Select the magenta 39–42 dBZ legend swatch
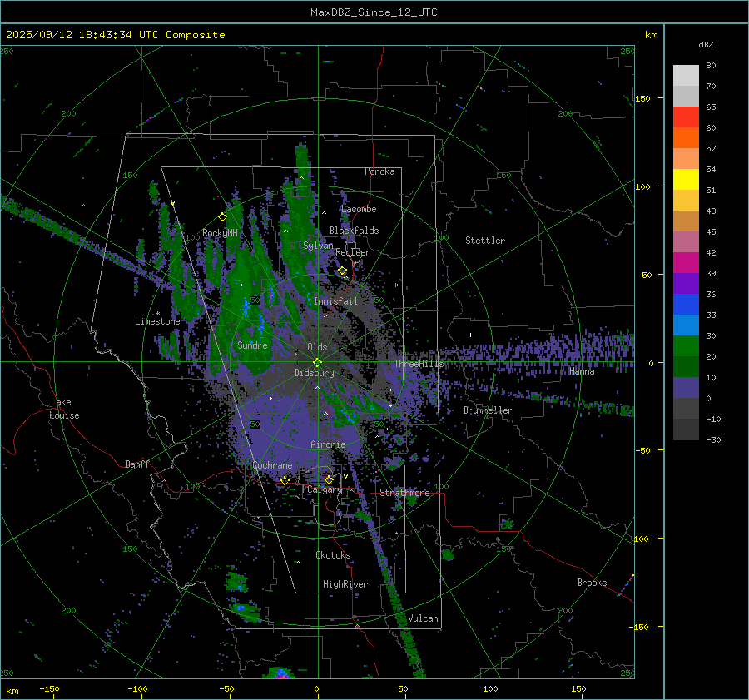 coord(686,263)
